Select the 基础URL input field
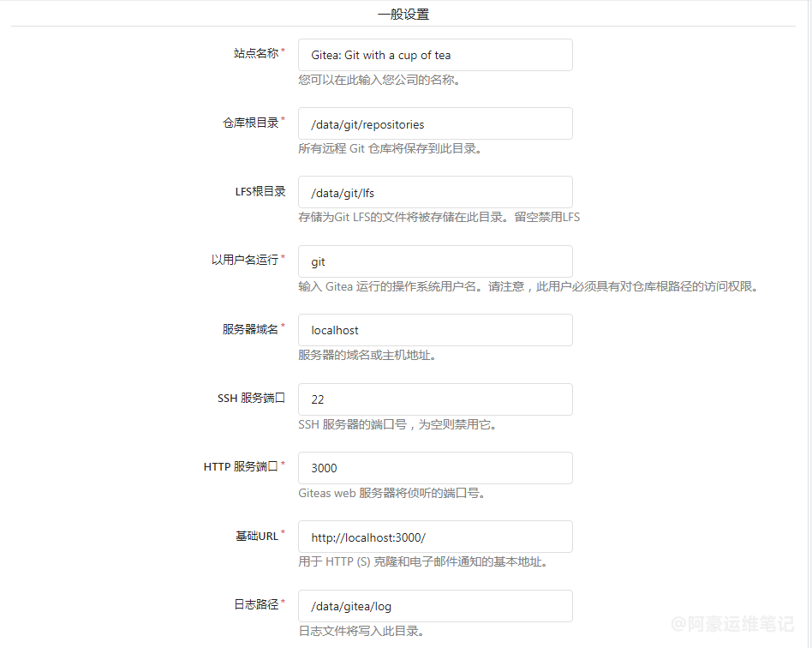812x648 pixels. click(x=434, y=537)
